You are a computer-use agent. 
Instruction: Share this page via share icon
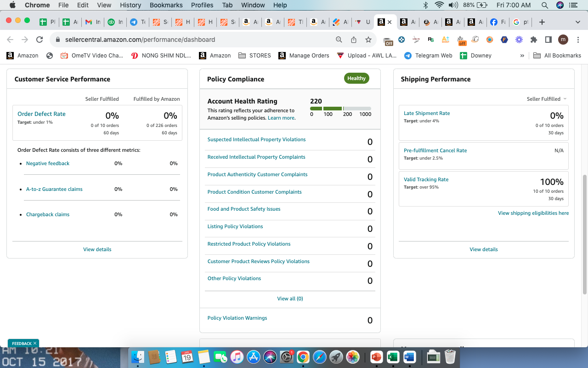(353, 40)
